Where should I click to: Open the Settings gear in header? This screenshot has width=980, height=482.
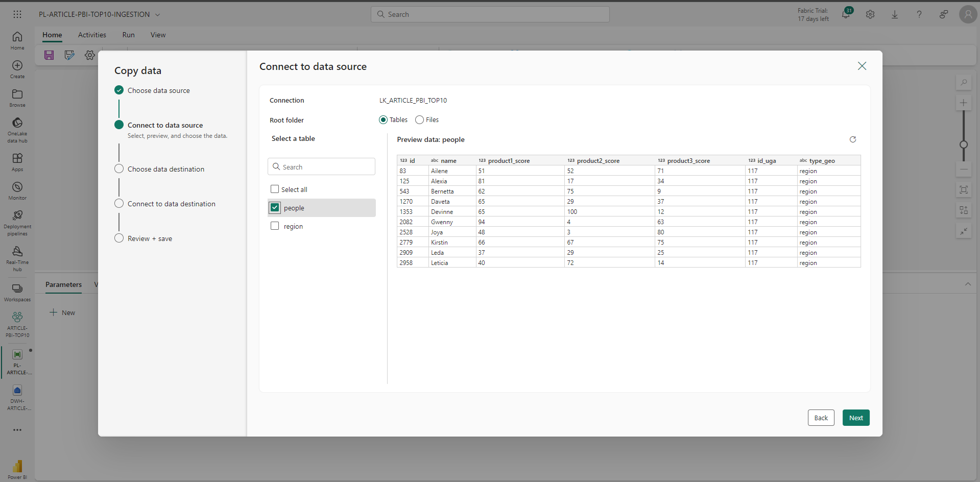870,14
